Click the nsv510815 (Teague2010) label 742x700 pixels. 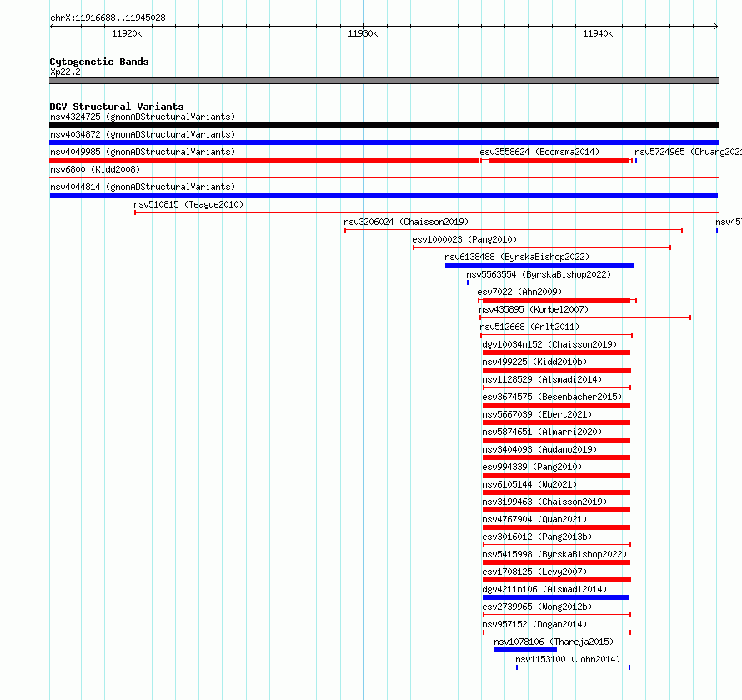188,204
